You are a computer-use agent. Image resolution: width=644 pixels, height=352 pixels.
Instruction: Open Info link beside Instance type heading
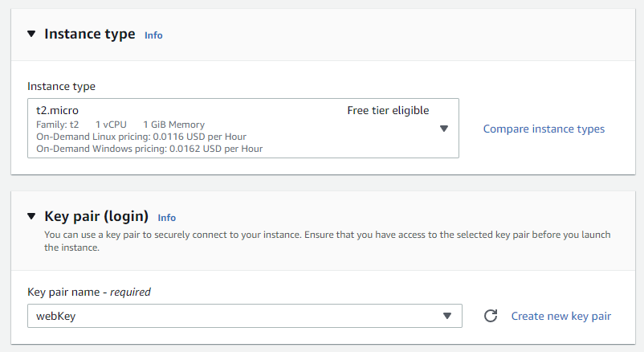tap(153, 35)
